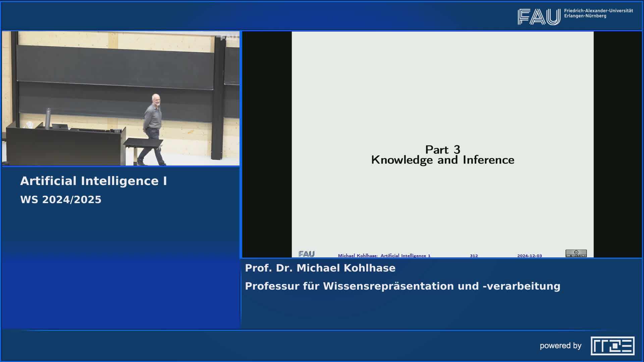
Task: Click 'Michael Kohlhase: Artificial Intelligence 1' footer text
Action: tap(384, 256)
